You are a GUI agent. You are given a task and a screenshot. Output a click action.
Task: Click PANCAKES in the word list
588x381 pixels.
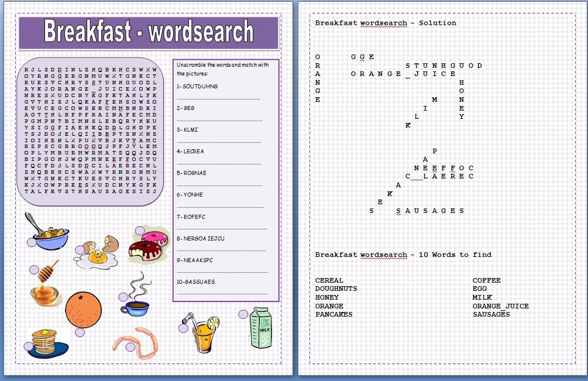[x=333, y=314]
